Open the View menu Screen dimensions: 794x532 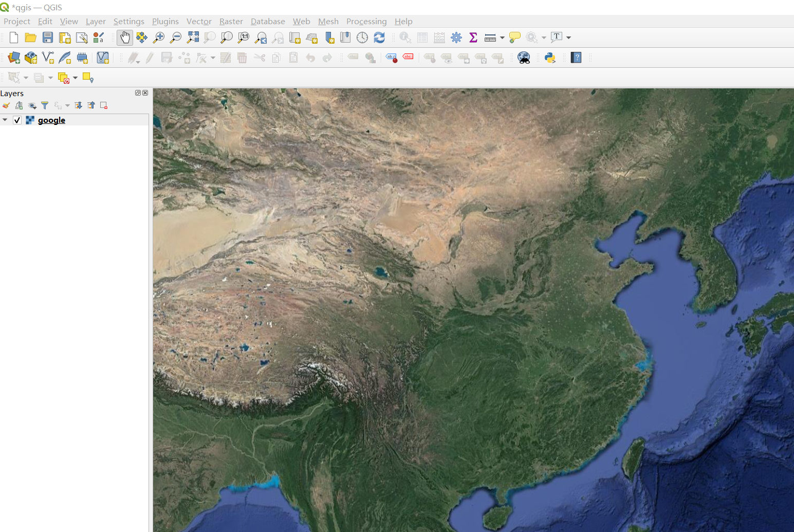69,21
